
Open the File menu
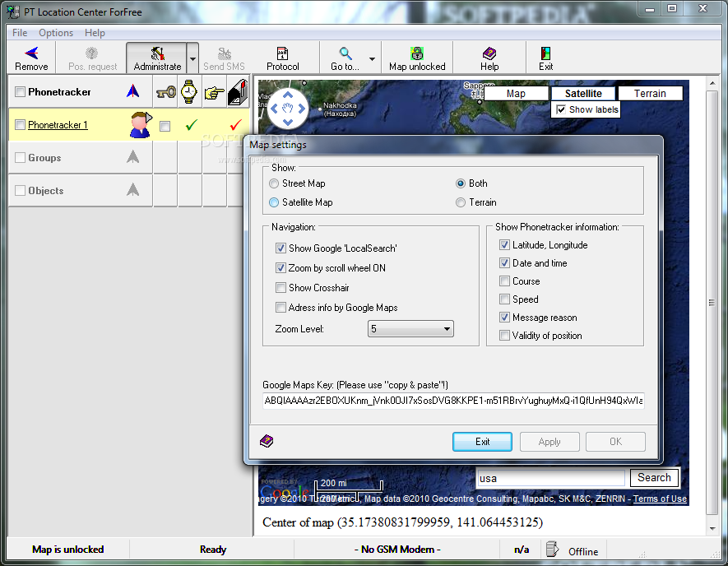point(20,33)
